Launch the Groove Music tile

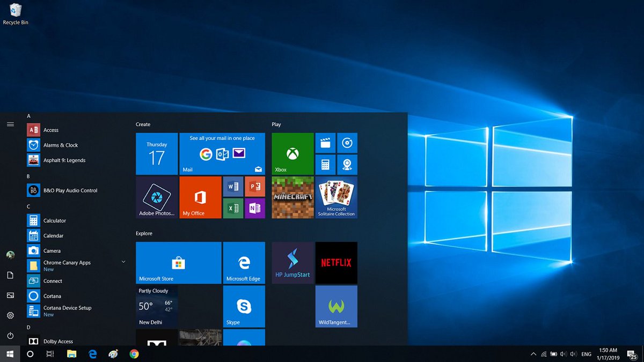tap(347, 143)
